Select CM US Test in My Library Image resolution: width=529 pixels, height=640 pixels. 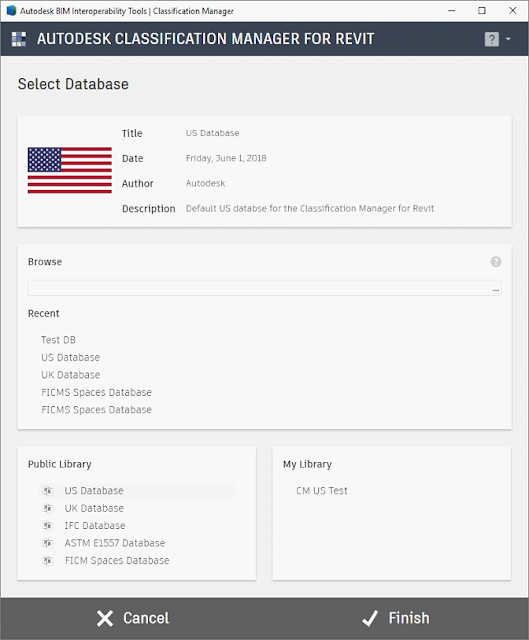click(x=322, y=491)
